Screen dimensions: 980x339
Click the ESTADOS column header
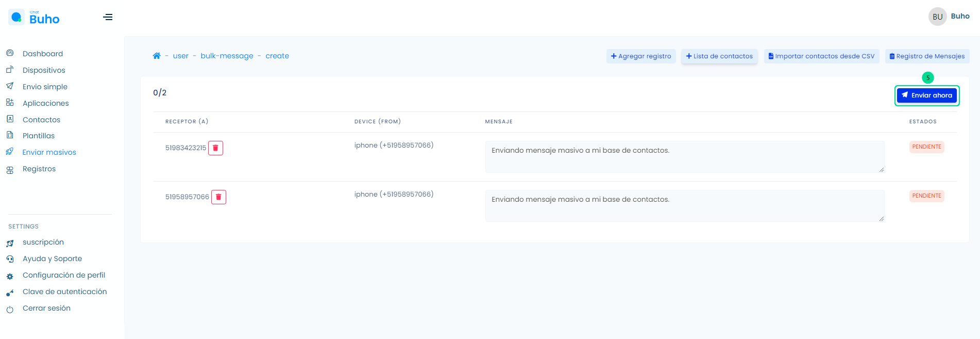923,122
